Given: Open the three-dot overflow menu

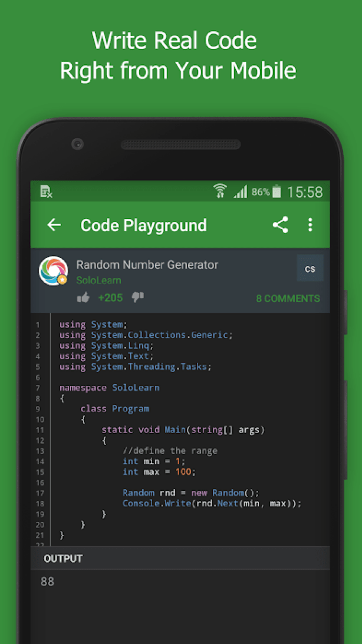Looking at the screenshot, I should tap(310, 224).
